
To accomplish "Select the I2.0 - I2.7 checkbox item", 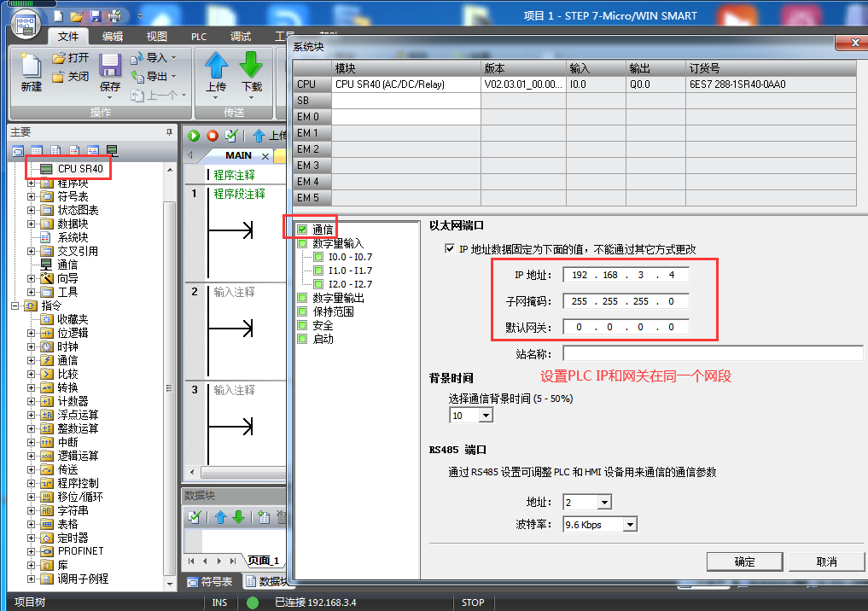I will click(318, 284).
